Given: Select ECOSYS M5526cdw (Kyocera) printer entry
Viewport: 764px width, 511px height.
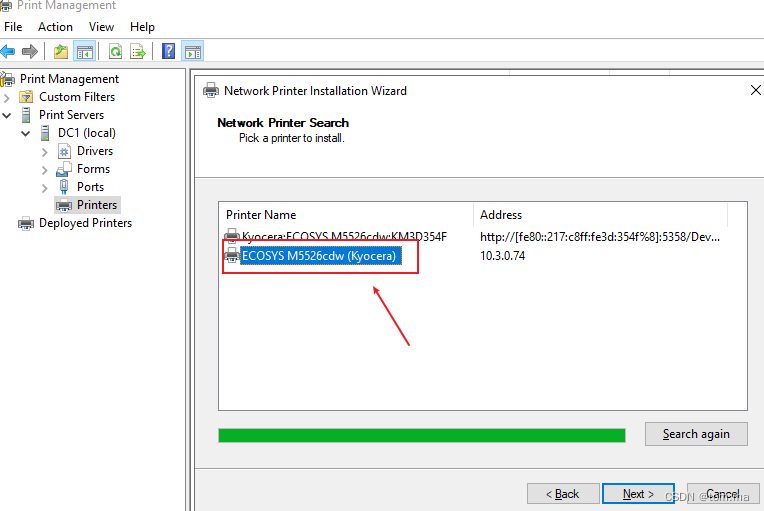Looking at the screenshot, I should [x=321, y=256].
